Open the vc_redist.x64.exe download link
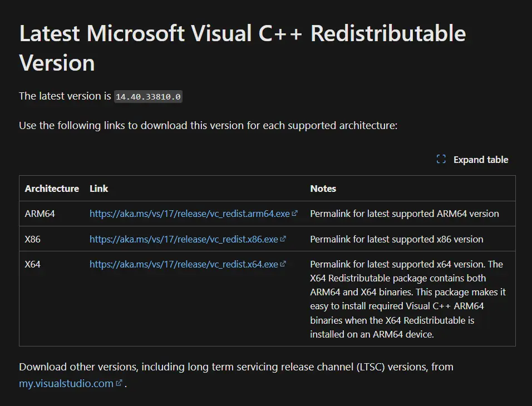 pos(184,264)
